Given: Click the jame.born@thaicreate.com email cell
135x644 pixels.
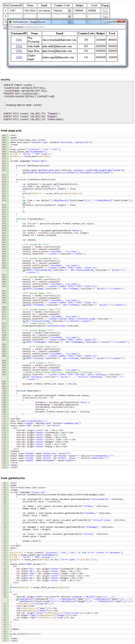Looking at the screenshot, I should coord(60,51).
